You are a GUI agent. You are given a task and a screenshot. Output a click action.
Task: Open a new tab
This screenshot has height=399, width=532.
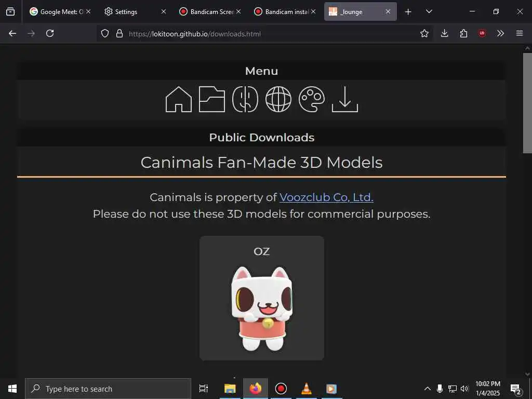point(408,12)
